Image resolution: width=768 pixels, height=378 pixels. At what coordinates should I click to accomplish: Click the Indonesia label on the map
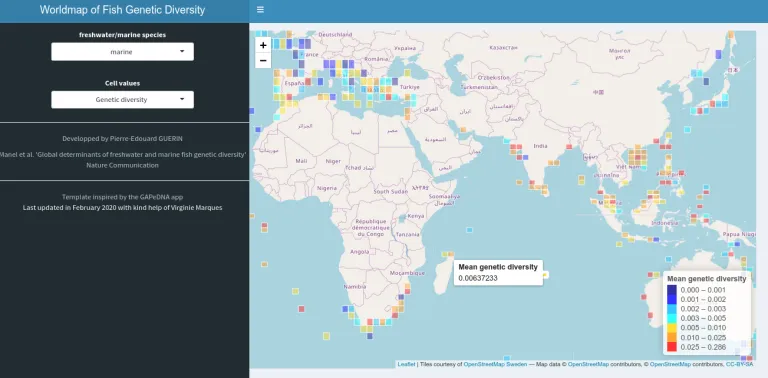[665, 223]
